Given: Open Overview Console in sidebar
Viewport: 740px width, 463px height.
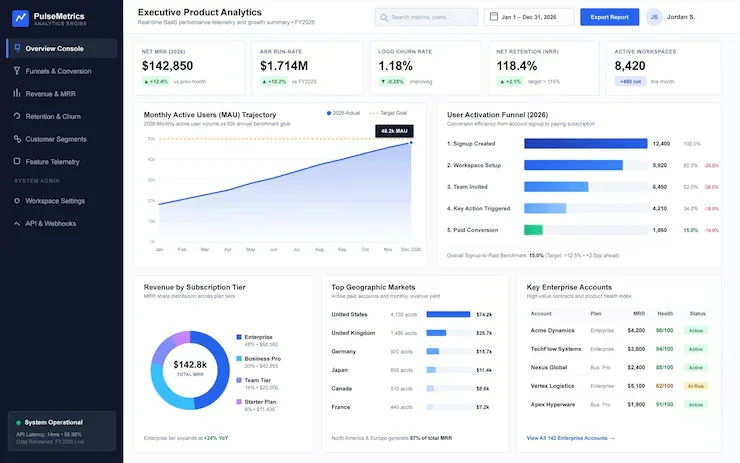Looking at the screenshot, I should tap(62, 48).
